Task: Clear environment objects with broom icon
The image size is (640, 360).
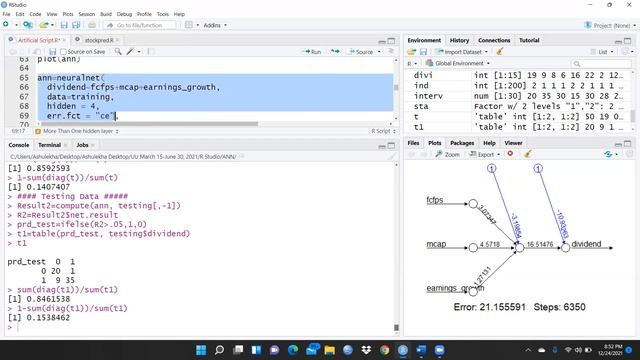Action: tap(500, 51)
